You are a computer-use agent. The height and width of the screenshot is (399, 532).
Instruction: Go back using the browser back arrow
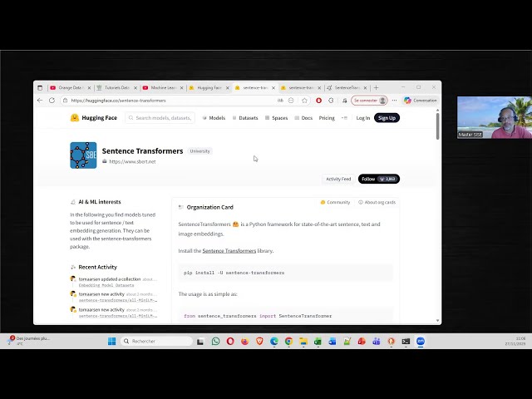(x=40, y=101)
